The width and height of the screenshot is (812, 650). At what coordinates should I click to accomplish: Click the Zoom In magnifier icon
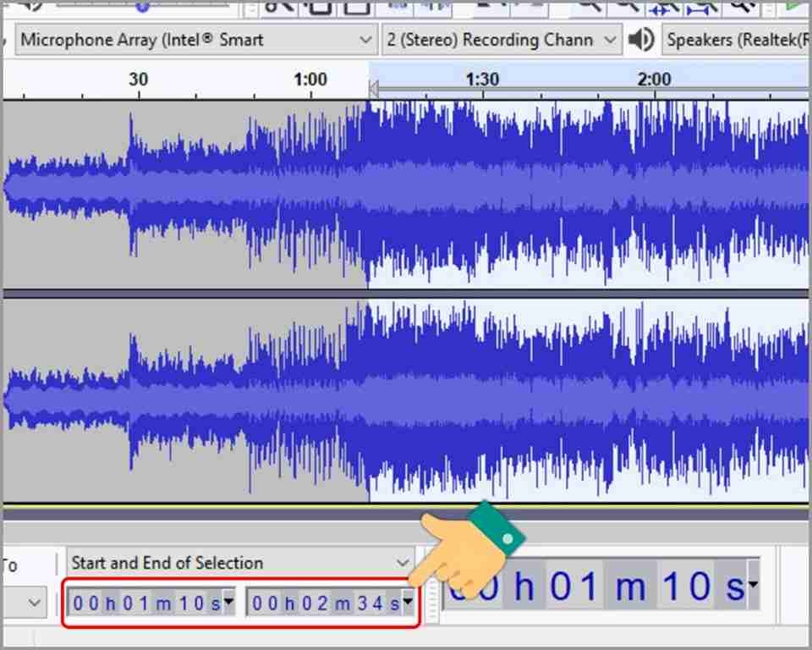(589, 5)
